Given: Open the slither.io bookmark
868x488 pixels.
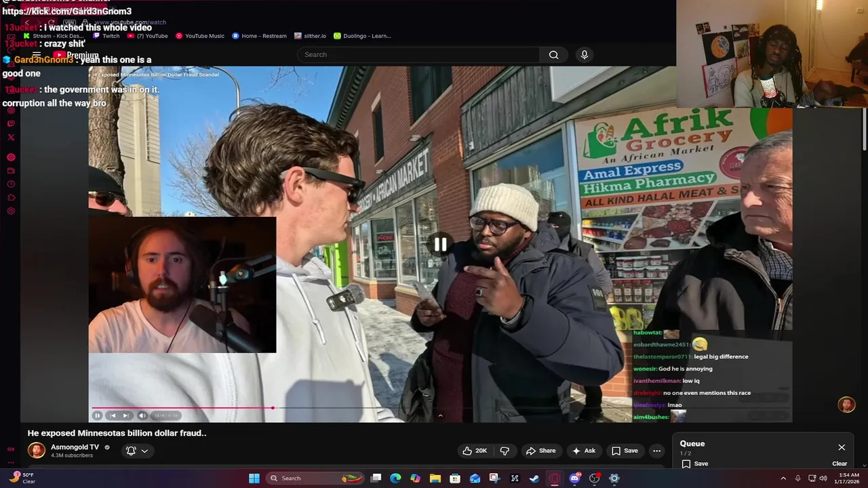Looking at the screenshot, I should pyautogui.click(x=310, y=36).
